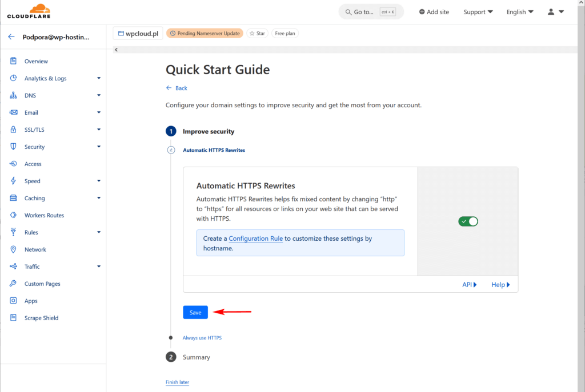Screen dimensions: 585x392
Task: Open the Support menu
Action: (x=478, y=12)
